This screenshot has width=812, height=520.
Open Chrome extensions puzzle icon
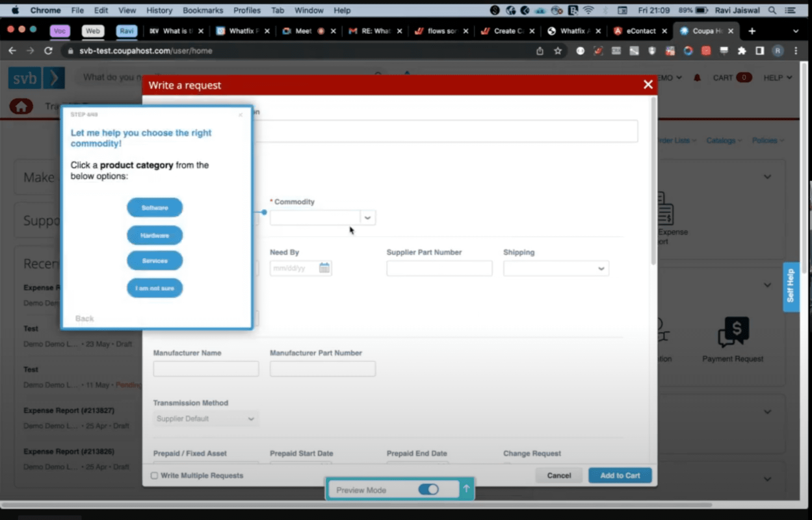pos(742,51)
